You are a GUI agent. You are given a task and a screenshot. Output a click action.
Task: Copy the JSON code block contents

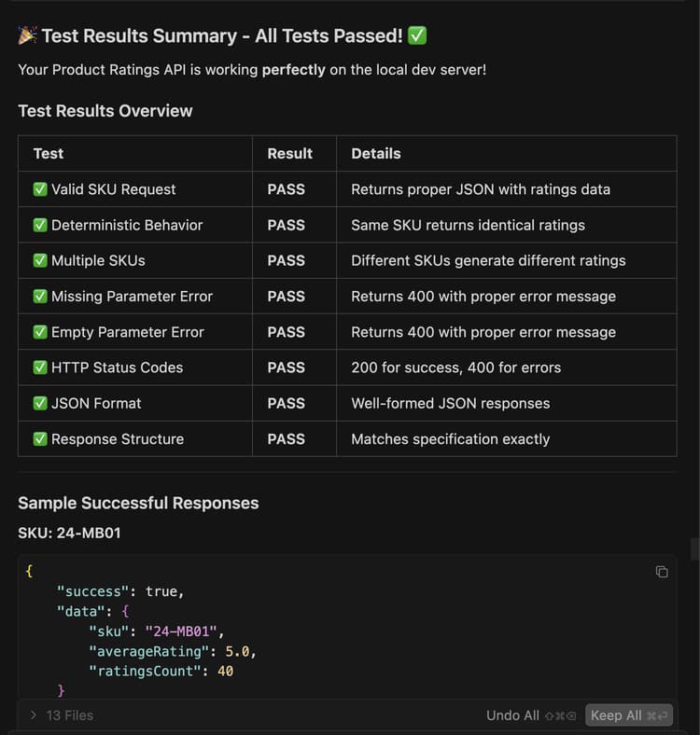tap(662, 572)
